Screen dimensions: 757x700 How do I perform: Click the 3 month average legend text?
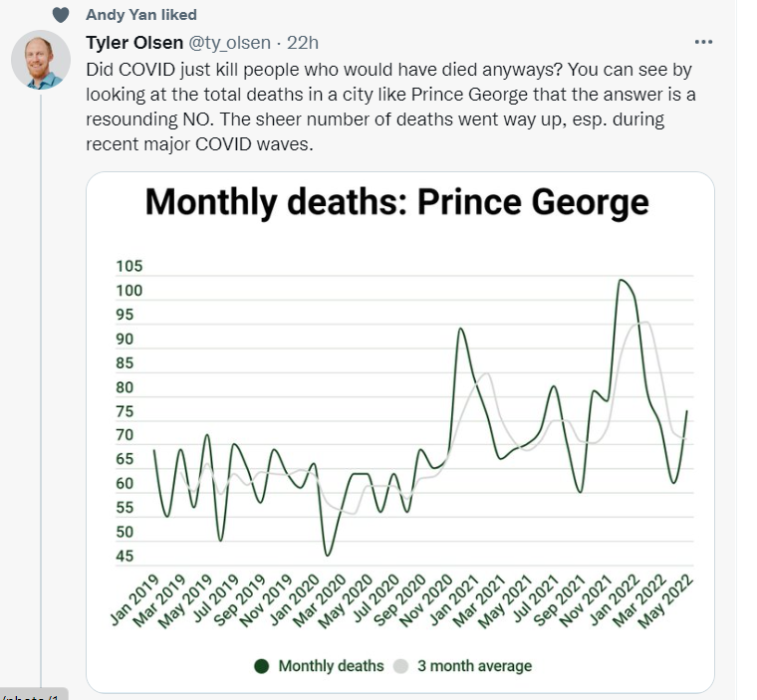[x=474, y=666]
